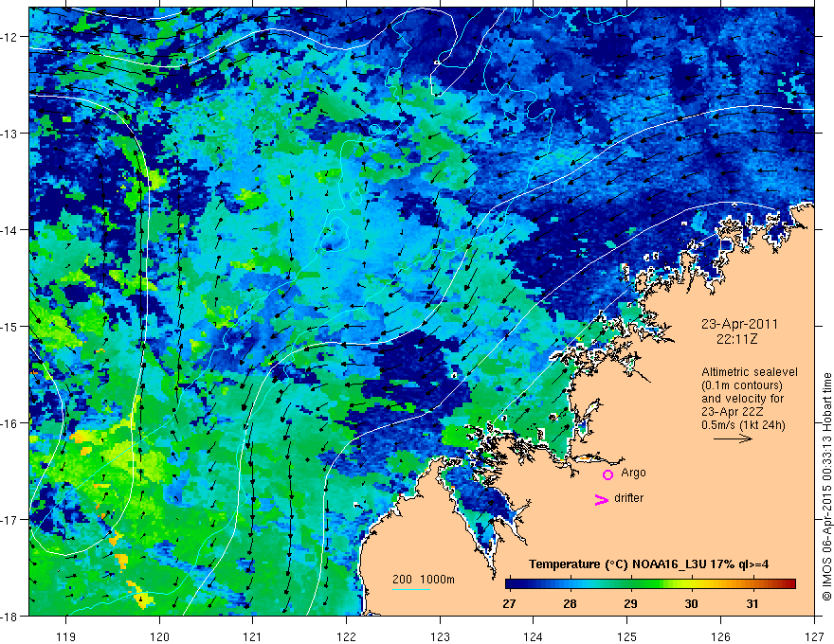This screenshot has width=834, height=644.
Task: Click the magenta drifter arrowhead legend symbol
Action: [601, 499]
